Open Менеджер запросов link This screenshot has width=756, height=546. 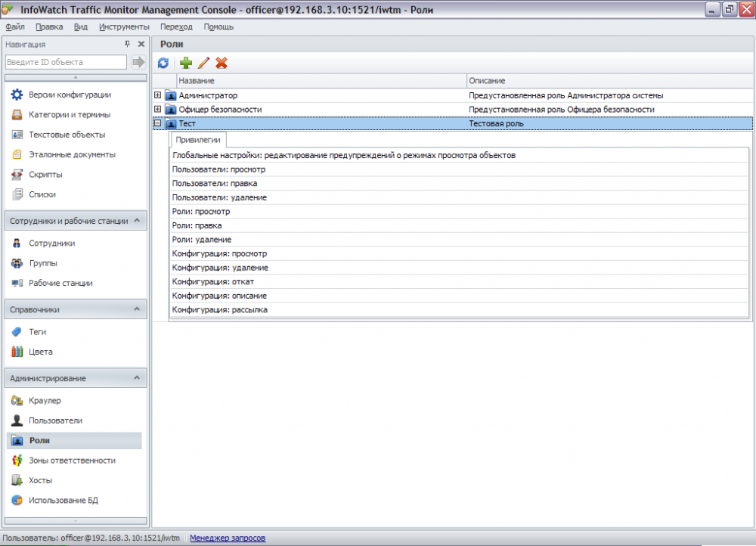point(228,538)
